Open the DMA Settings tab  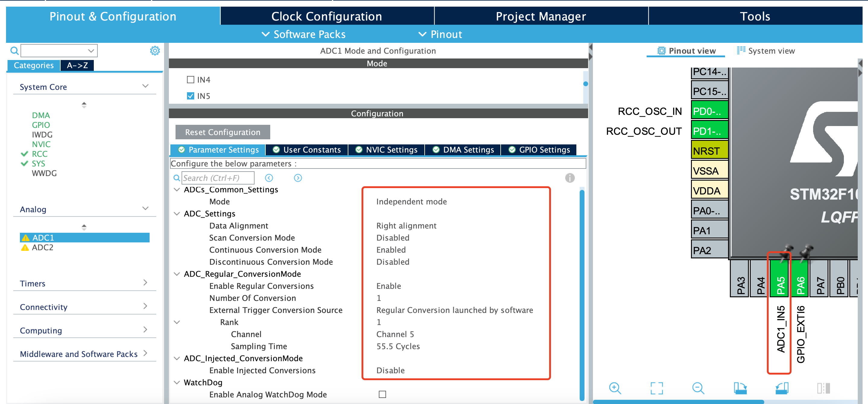pyautogui.click(x=463, y=150)
